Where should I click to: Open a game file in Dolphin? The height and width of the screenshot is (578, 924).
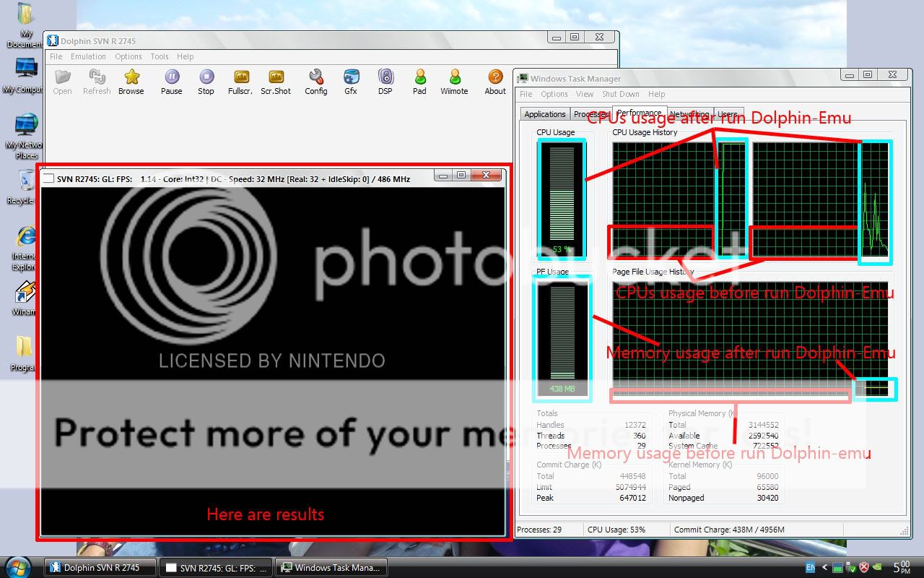click(62, 79)
